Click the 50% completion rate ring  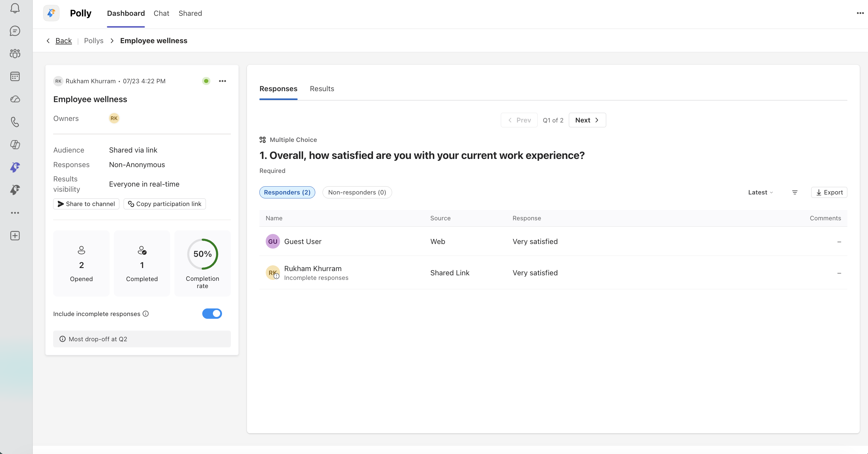click(x=203, y=254)
